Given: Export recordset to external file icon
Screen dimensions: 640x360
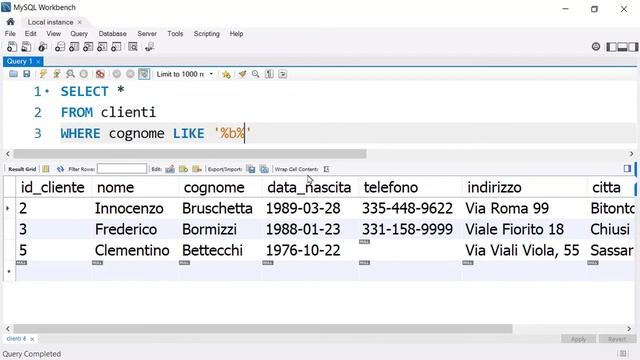Looking at the screenshot, I should pyautogui.click(x=251, y=169).
